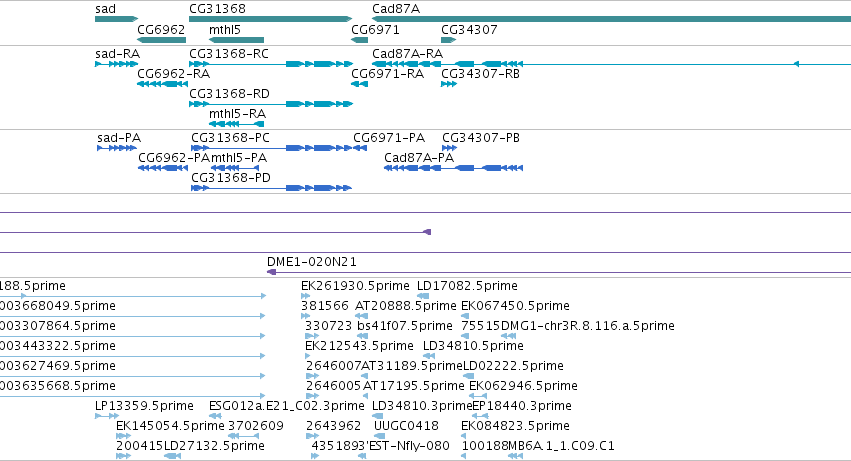Select protein mthl5-PA label
Image resolution: width=851 pixels, height=461 pixels.
[x=238, y=158]
